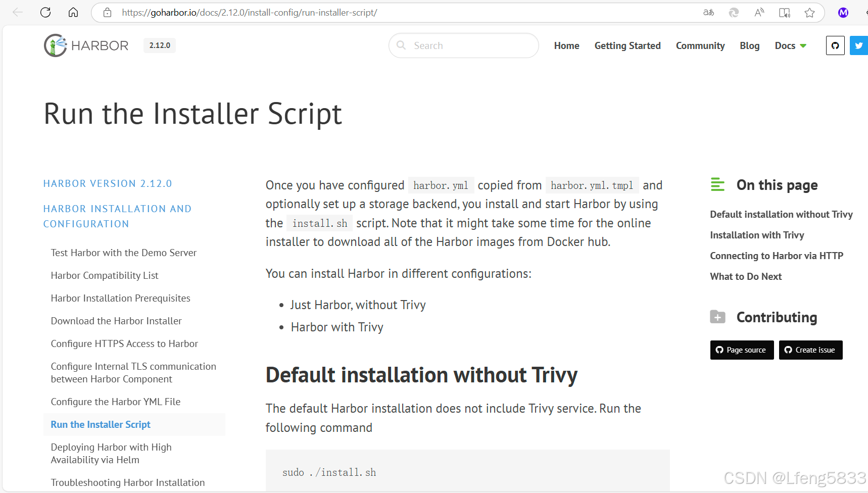
Task: Open Deploying Harbor with High Availability
Action: click(111, 454)
